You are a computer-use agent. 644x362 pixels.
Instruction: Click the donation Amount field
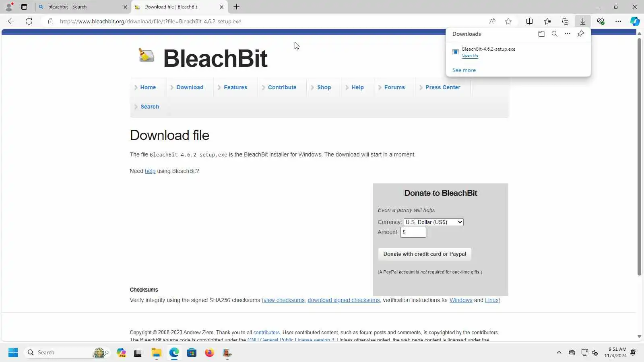point(413,232)
